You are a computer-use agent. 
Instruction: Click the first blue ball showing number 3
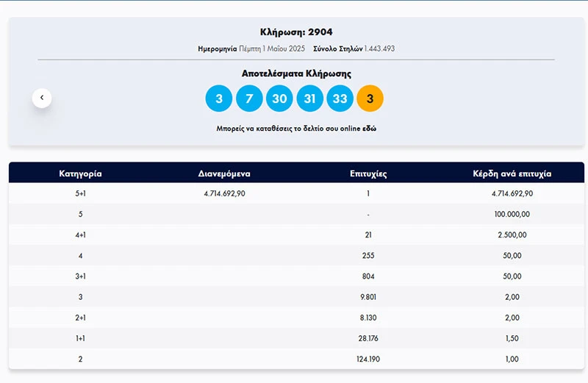(x=218, y=98)
